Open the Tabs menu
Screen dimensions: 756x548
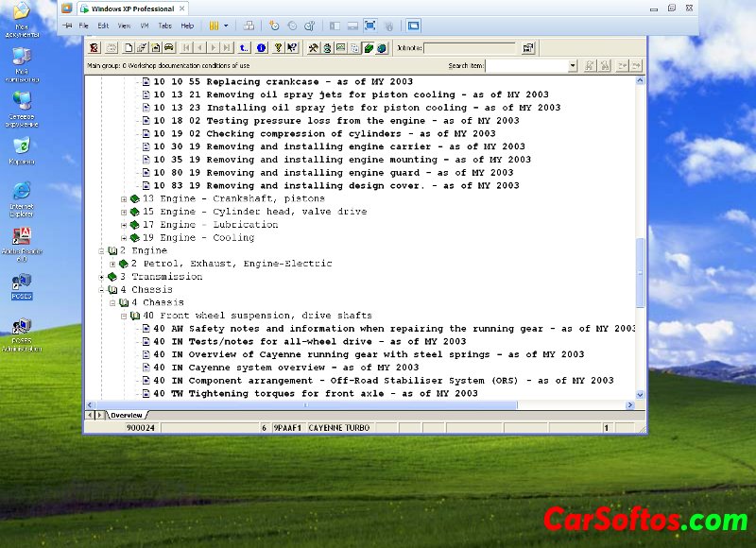pos(165,26)
